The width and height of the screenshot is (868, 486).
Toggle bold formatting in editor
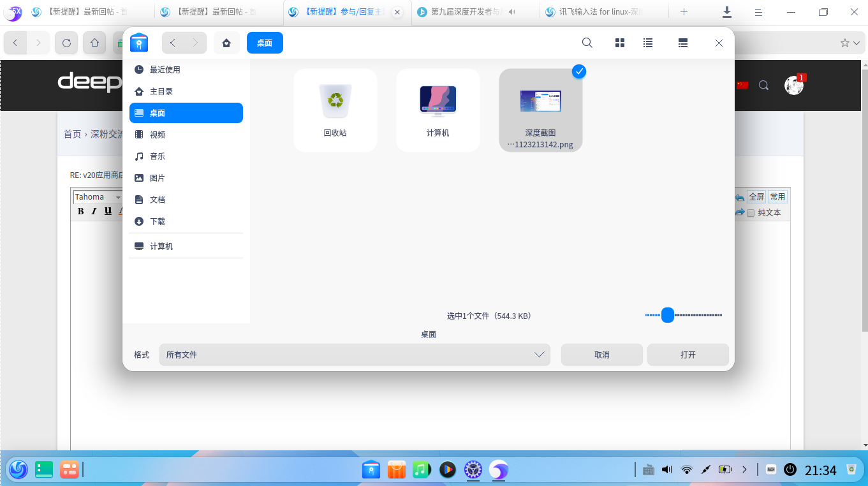[80, 211]
